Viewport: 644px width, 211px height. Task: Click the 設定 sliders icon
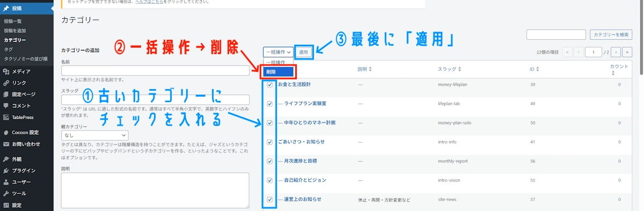(x=6, y=205)
